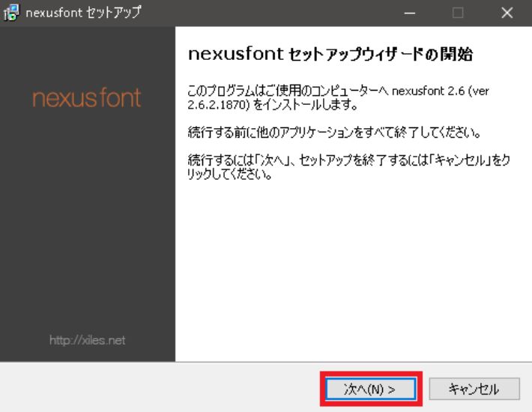The width and height of the screenshot is (532, 412).
Task: Minimize the nexusfont setup window
Action: point(410,13)
